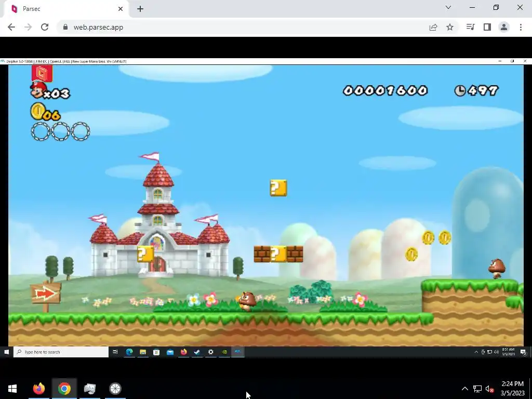Image resolution: width=532 pixels, height=399 pixels.
Task: Go forward in Chrome
Action: tap(28, 28)
